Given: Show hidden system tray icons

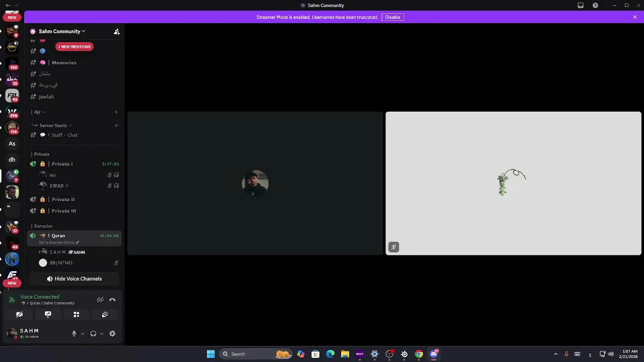Looking at the screenshot, I should [x=555, y=354].
